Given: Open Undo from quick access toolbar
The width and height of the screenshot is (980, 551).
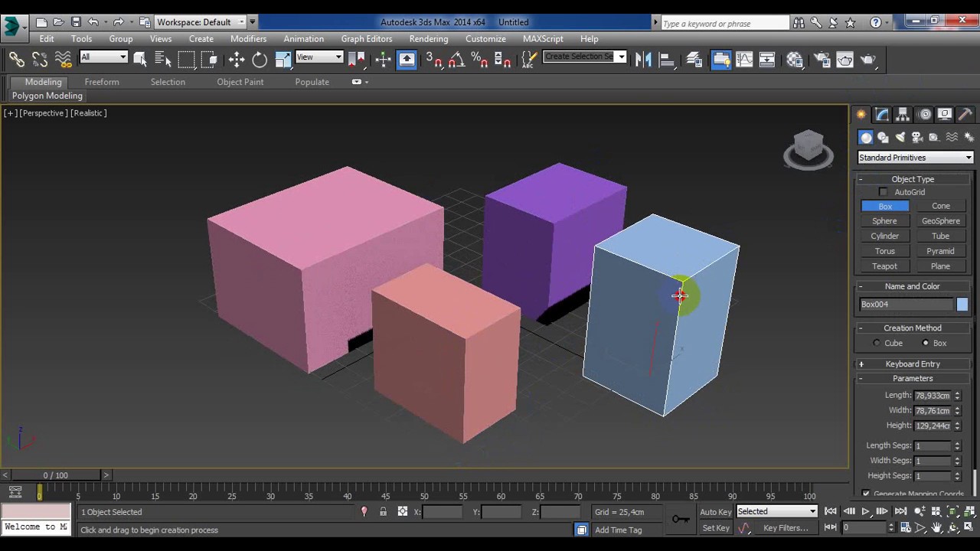Looking at the screenshot, I should pos(93,22).
